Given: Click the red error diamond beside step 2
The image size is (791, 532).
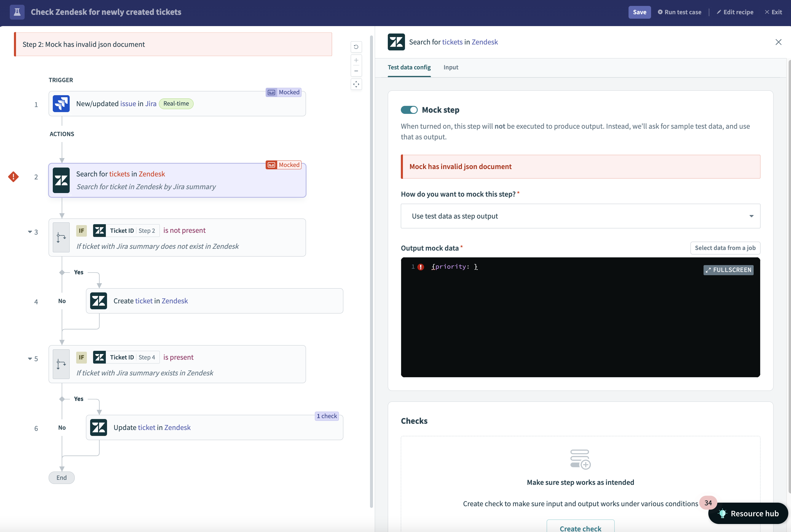Looking at the screenshot, I should pyautogui.click(x=13, y=177).
